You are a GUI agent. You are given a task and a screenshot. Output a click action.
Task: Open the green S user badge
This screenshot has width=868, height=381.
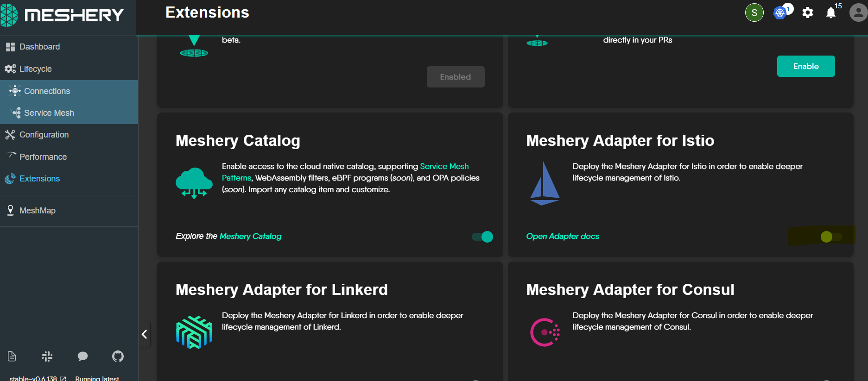coord(754,12)
